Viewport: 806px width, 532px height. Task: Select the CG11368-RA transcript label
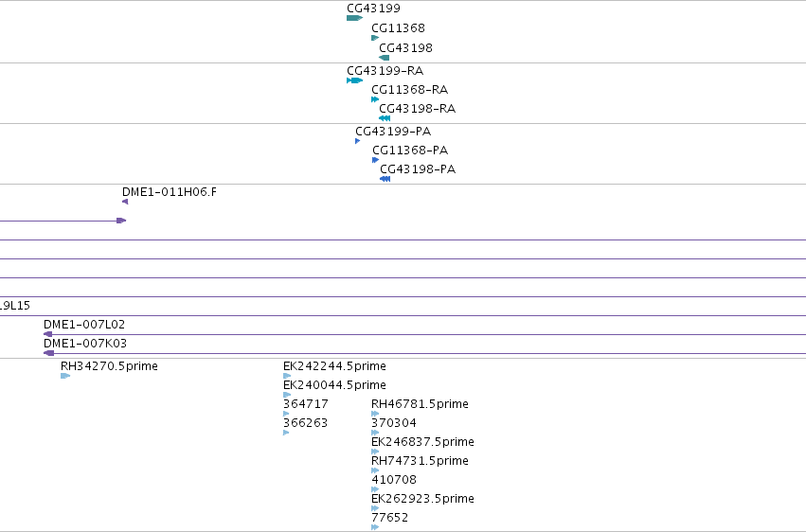click(410, 89)
